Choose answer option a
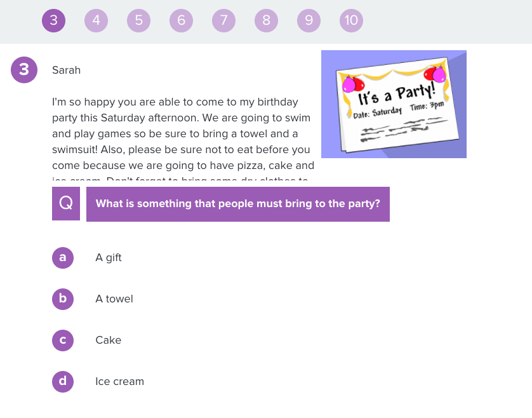532x418 pixels. click(63, 257)
